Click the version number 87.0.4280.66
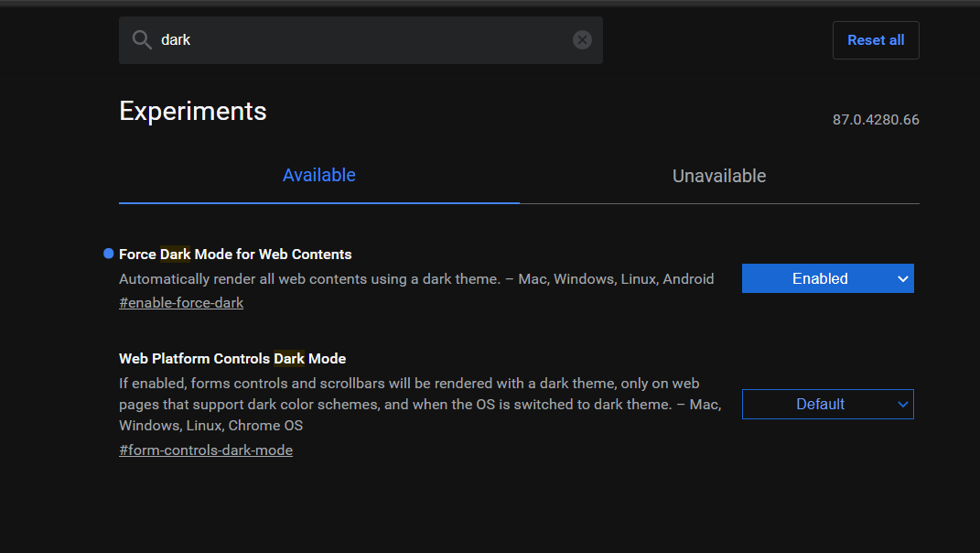The image size is (980, 553). coord(875,119)
